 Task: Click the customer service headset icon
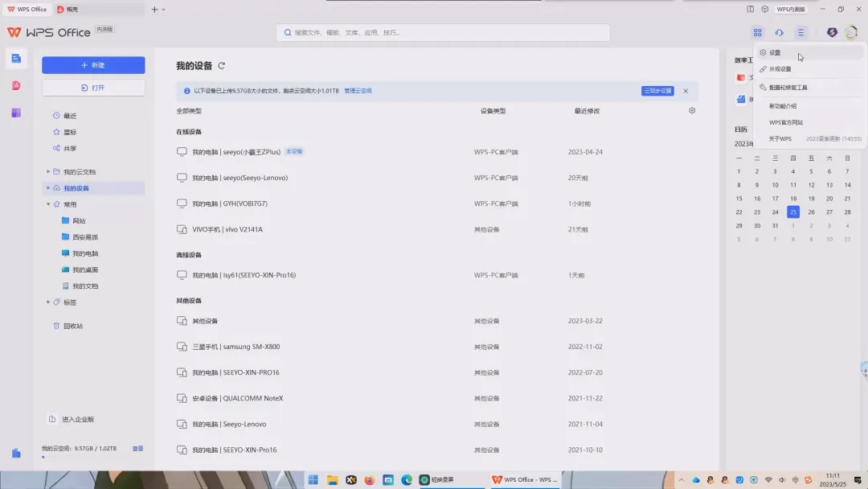(779, 33)
